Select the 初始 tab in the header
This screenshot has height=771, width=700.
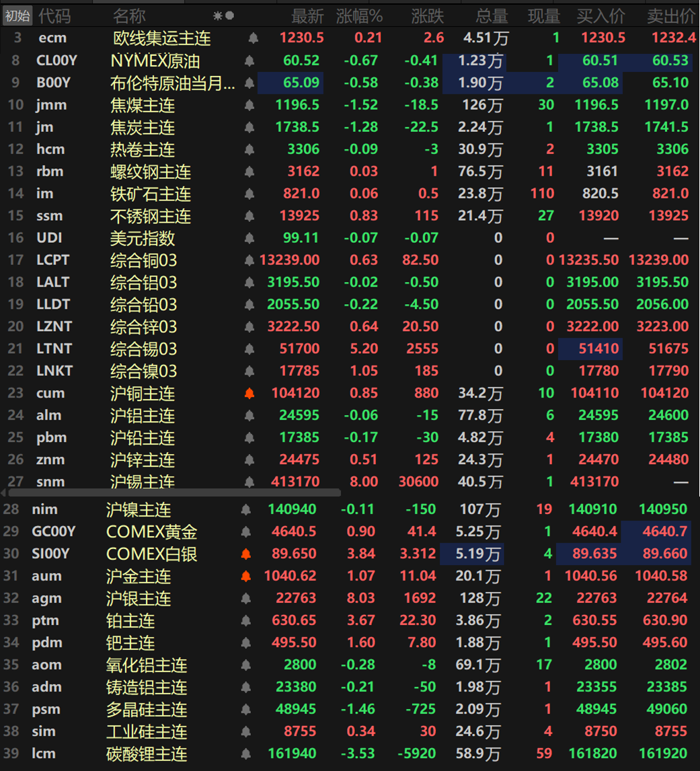point(17,15)
